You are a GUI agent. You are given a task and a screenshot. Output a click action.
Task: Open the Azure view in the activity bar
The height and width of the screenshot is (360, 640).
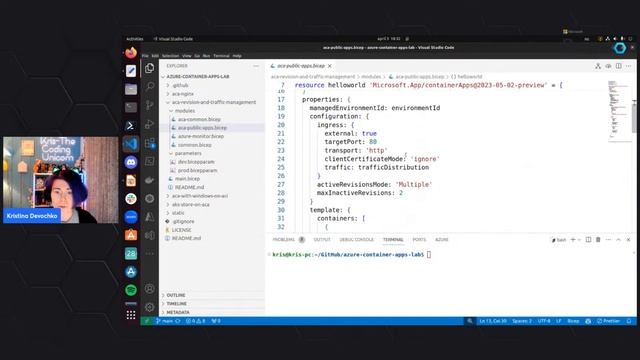point(150,217)
